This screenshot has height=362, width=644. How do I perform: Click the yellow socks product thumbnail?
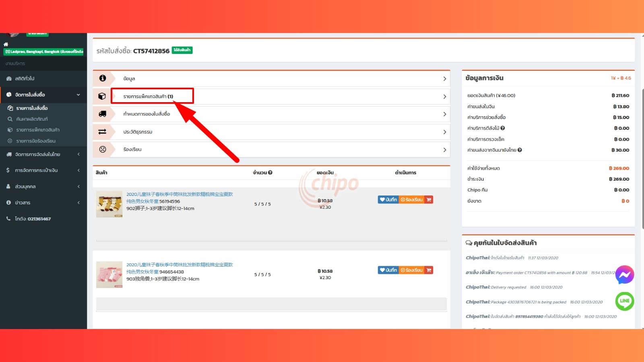(x=109, y=204)
